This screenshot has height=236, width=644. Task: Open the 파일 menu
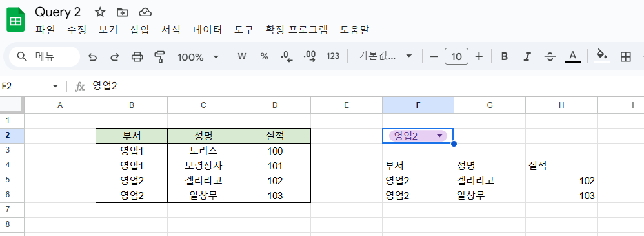[45, 30]
